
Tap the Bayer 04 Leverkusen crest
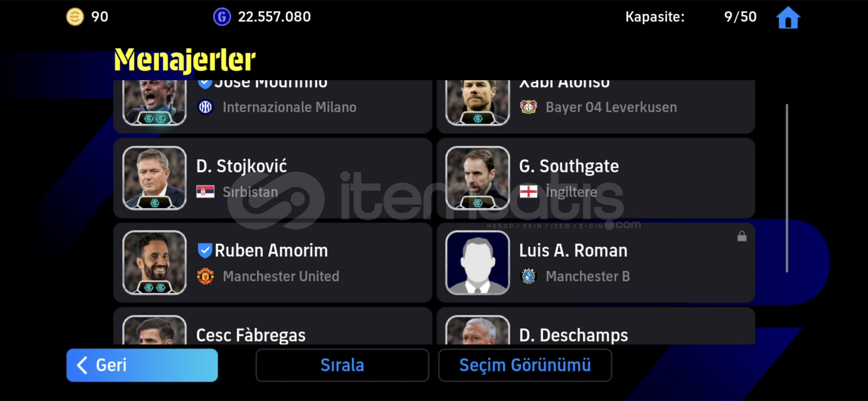pos(528,107)
